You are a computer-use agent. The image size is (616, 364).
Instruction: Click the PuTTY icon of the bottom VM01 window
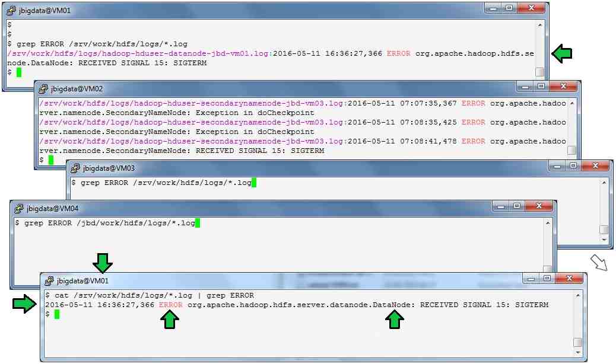click(49, 281)
